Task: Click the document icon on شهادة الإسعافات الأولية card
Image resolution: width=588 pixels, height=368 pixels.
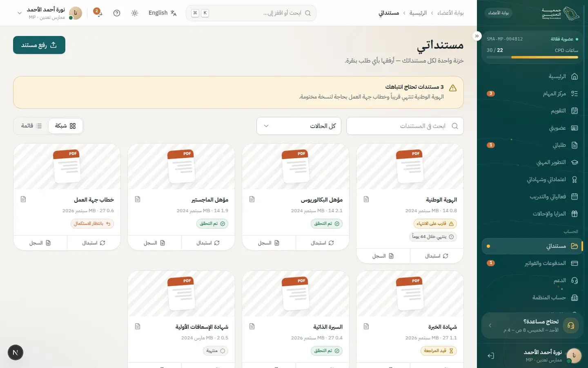Action: 138,326
